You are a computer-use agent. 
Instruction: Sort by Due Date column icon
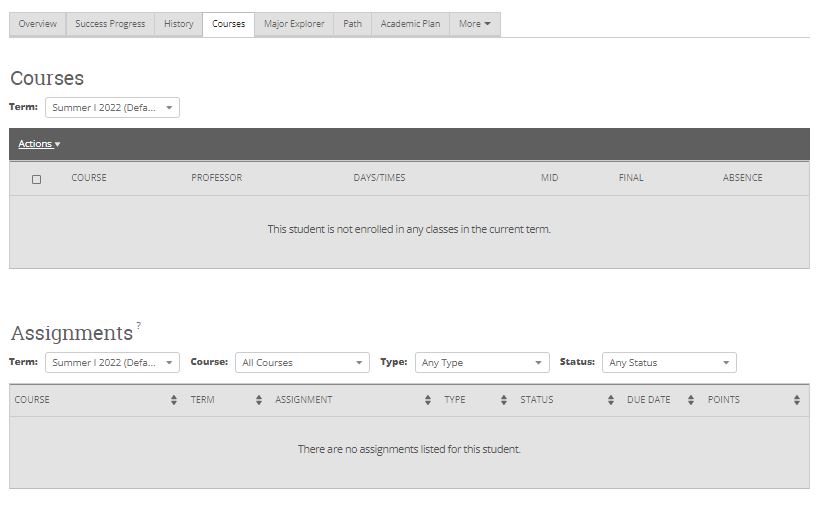point(691,400)
